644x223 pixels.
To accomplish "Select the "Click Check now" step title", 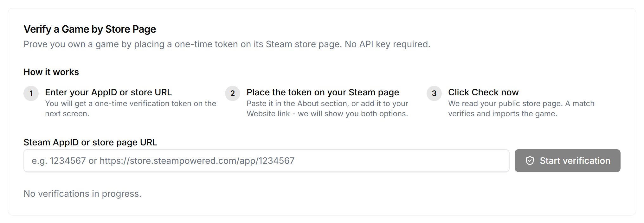I will (x=483, y=92).
